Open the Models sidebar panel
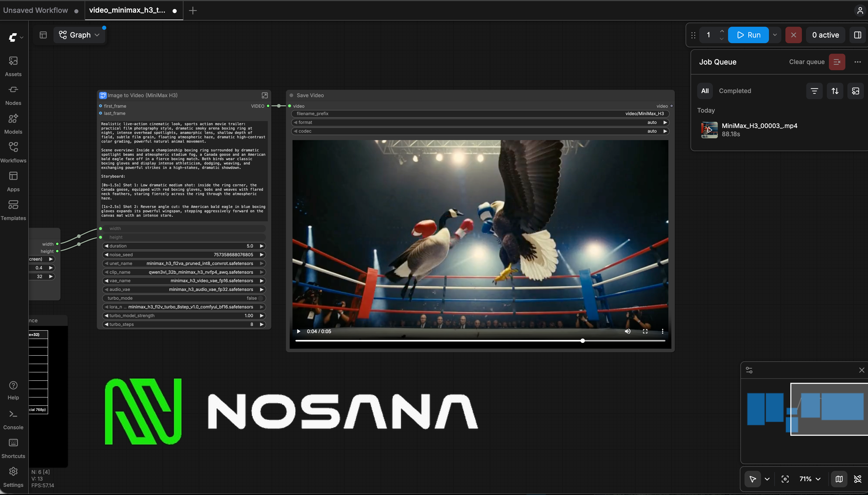Viewport: 868px width, 495px height. [13, 124]
